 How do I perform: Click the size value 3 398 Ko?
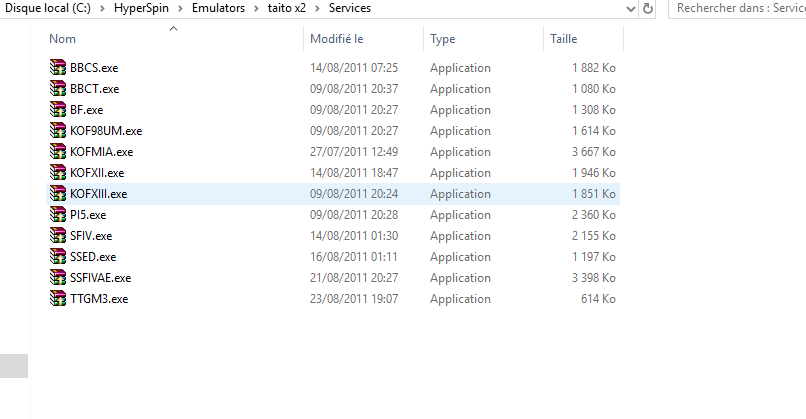click(594, 278)
